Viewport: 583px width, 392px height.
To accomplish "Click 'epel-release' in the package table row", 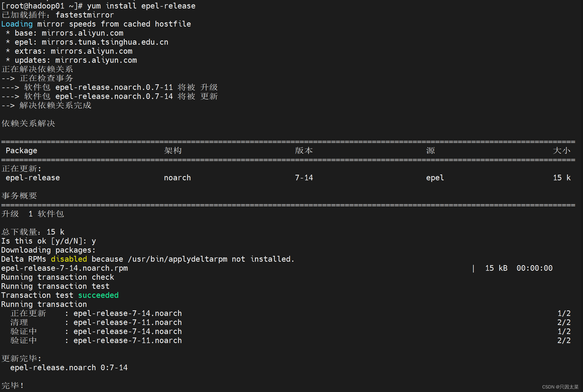I will pyautogui.click(x=33, y=178).
